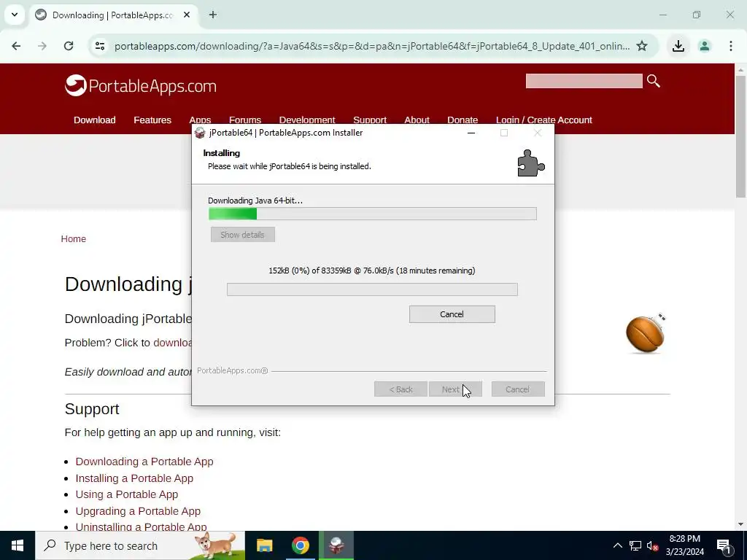Open the Features menu item
Image resolution: width=747 pixels, height=560 pixels.
(x=152, y=120)
